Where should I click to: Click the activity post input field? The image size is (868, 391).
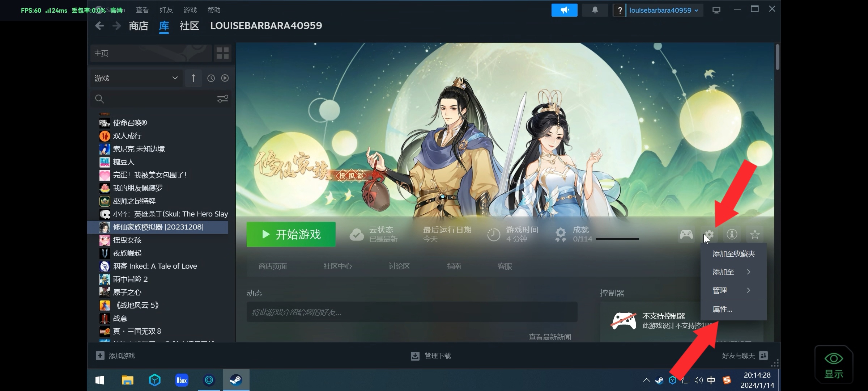coord(412,312)
